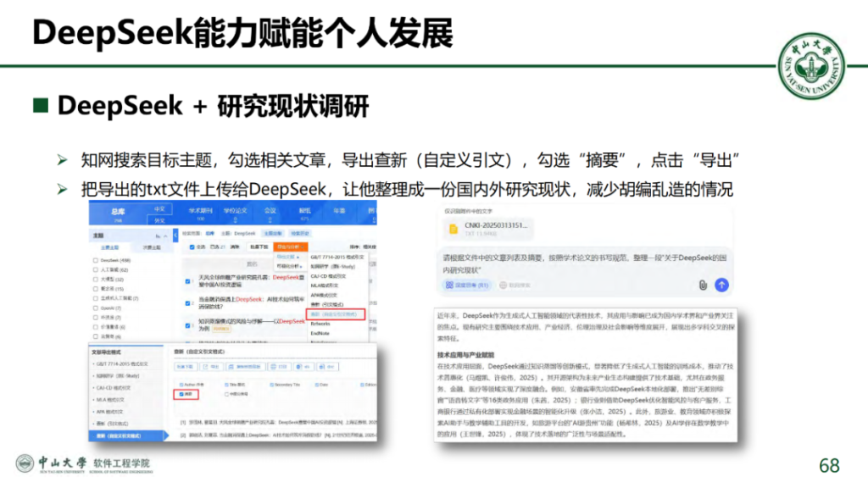Screen dimensions: 868x488
Task: Click the 导出 button in export panel
Action: 211,367
